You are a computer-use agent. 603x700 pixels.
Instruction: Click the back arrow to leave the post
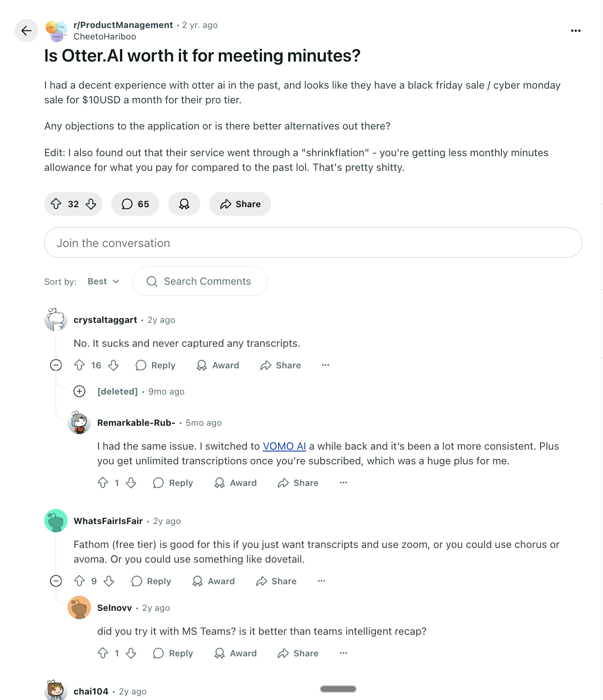pyautogui.click(x=26, y=31)
